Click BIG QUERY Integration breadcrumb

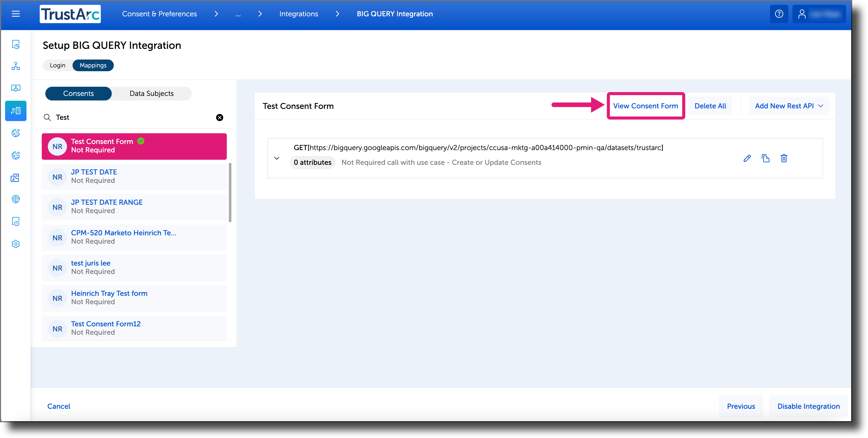tap(395, 14)
